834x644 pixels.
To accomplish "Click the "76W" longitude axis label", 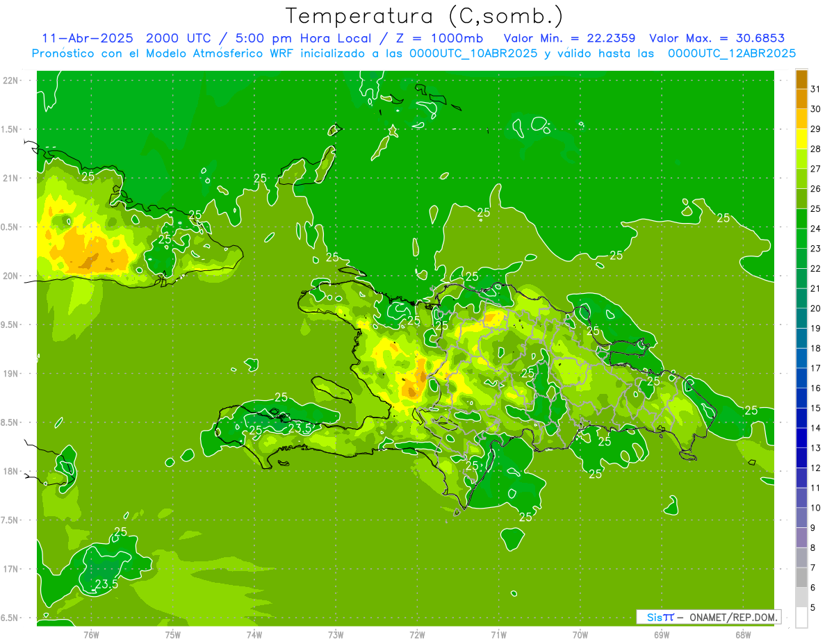I will 91,634.
